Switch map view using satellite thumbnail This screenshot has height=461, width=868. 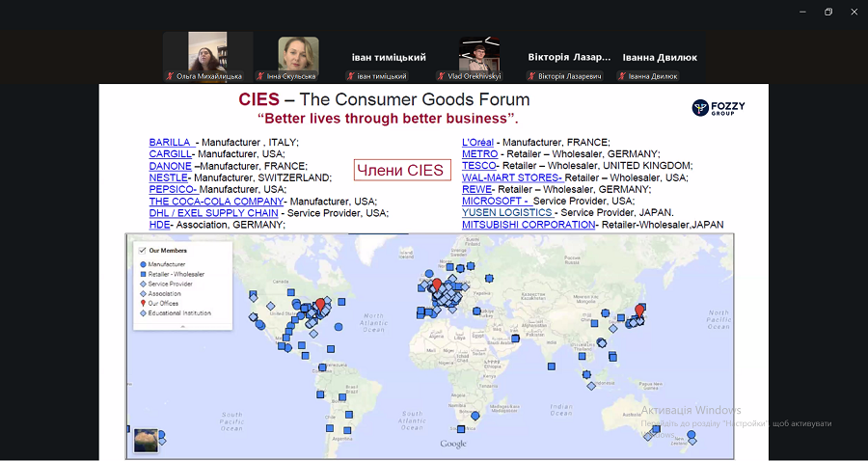pyautogui.click(x=147, y=441)
